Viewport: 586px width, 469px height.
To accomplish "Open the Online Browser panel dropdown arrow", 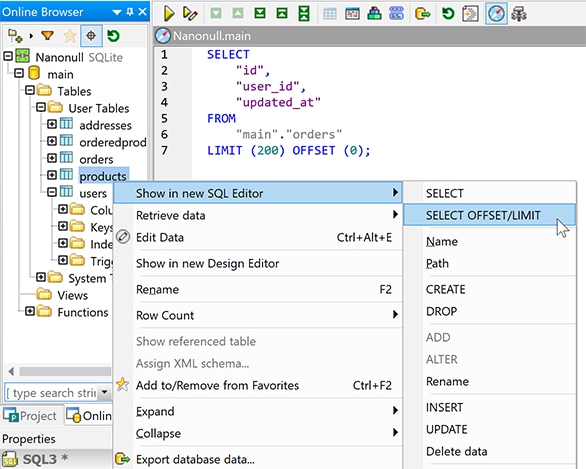I will 117,12.
